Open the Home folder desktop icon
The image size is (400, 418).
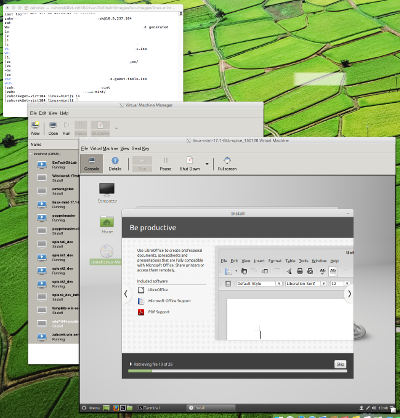click(x=107, y=224)
